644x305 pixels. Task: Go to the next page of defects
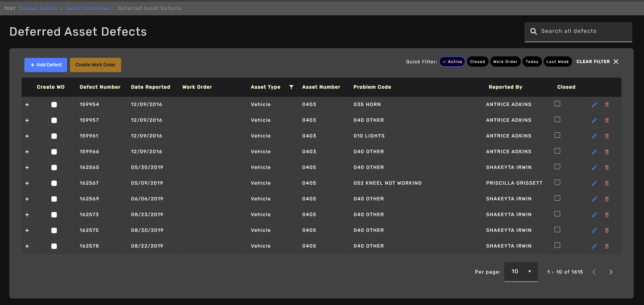coord(611,272)
